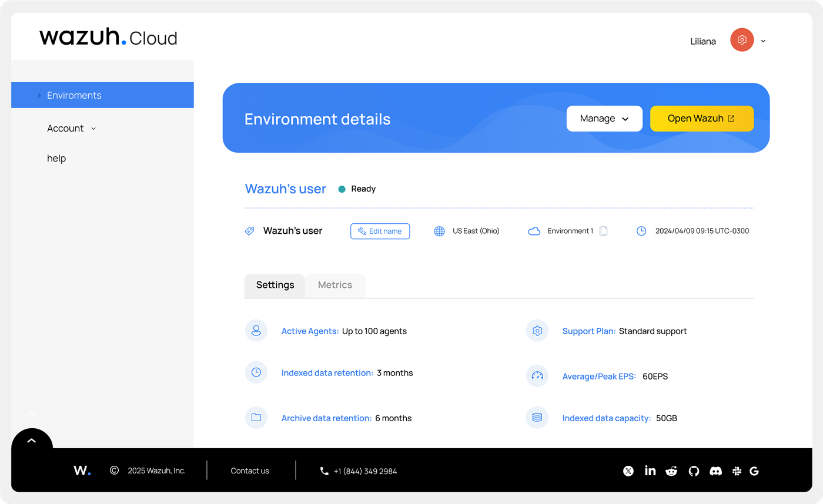The height and width of the screenshot is (504, 823).
Task: Expand the Account sidebar menu
Action: pyautogui.click(x=71, y=128)
